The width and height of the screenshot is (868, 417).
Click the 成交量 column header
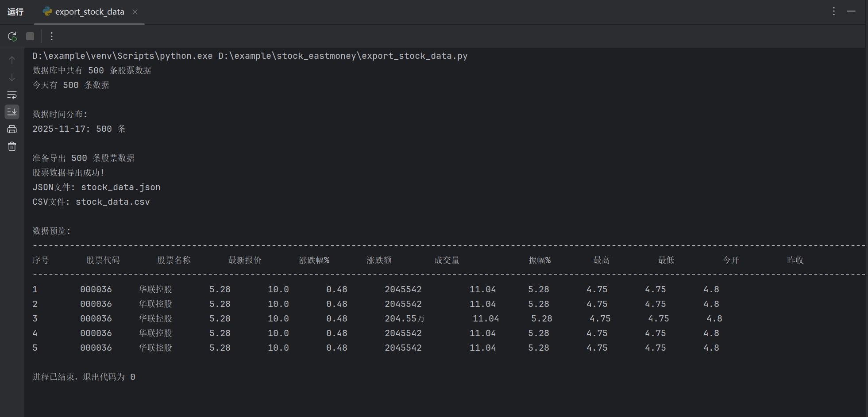click(447, 260)
